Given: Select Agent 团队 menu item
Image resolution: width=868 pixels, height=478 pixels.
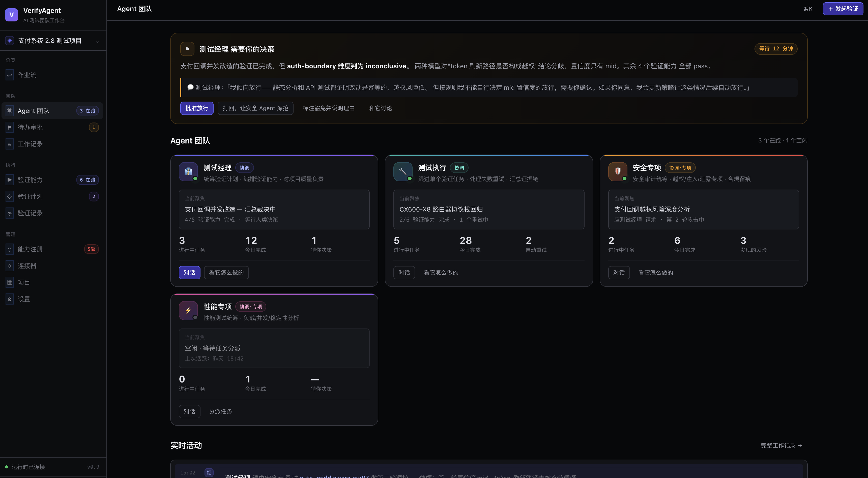Looking at the screenshot, I should [x=52, y=111].
